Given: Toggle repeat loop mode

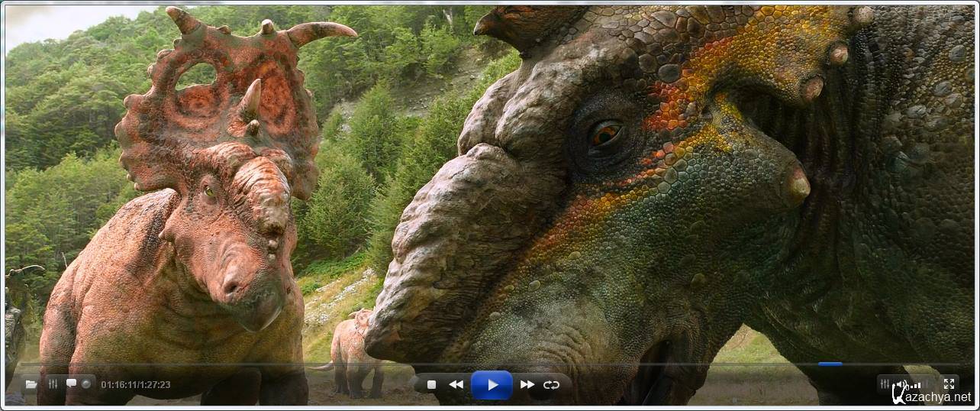Looking at the screenshot, I should [x=551, y=385].
